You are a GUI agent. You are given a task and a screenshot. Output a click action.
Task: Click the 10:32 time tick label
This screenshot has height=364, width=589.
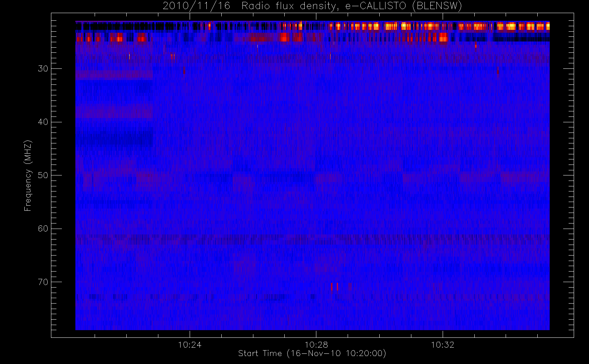443,345
